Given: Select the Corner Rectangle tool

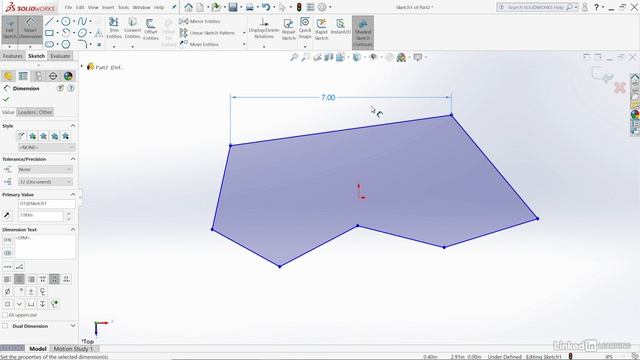Looking at the screenshot, I should pyautogui.click(x=49, y=33).
